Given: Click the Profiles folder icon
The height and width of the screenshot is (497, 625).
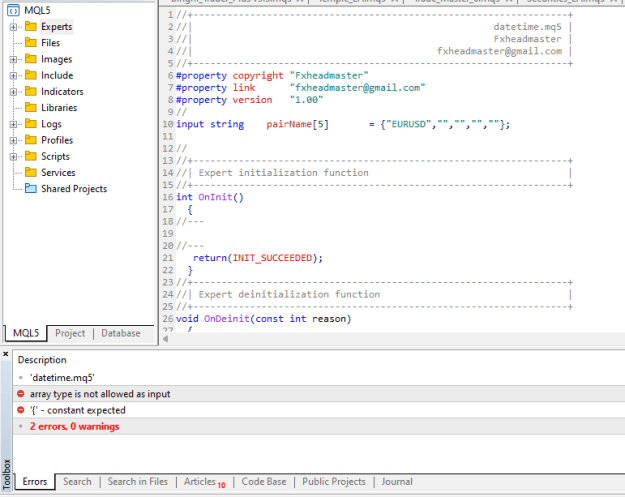Looking at the screenshot, I should (31, 139).
